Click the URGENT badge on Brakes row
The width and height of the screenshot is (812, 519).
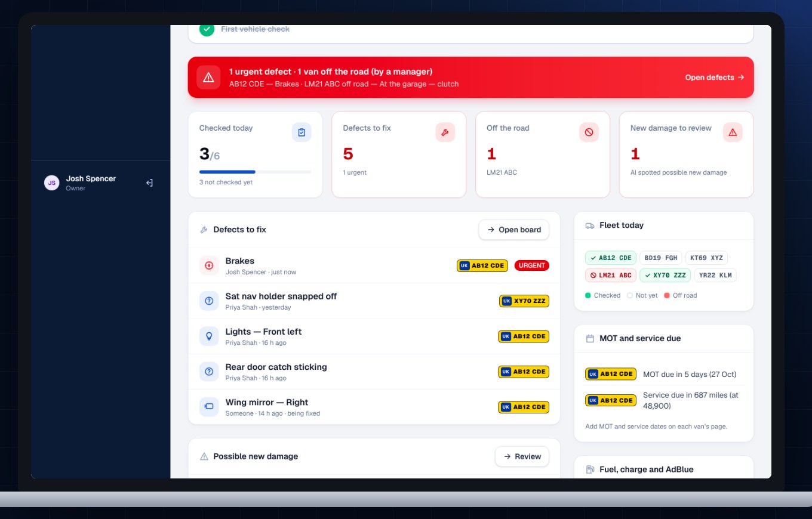coord(531,265)
